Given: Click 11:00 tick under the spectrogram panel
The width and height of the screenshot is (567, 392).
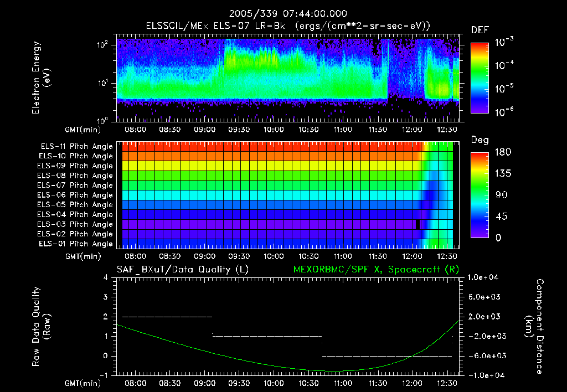Looking at the screenshot, I should [343, 130].
